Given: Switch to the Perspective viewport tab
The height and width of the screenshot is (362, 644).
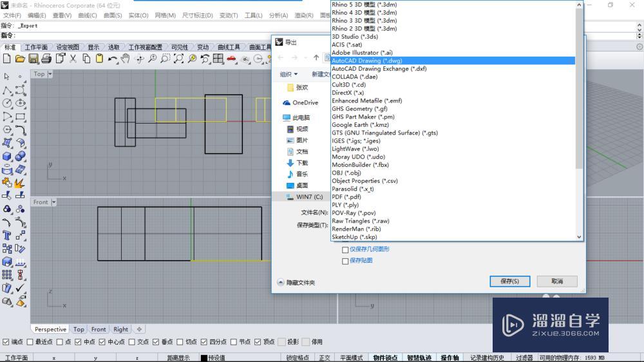Looking at the screenshot, I should coord(50,330).
